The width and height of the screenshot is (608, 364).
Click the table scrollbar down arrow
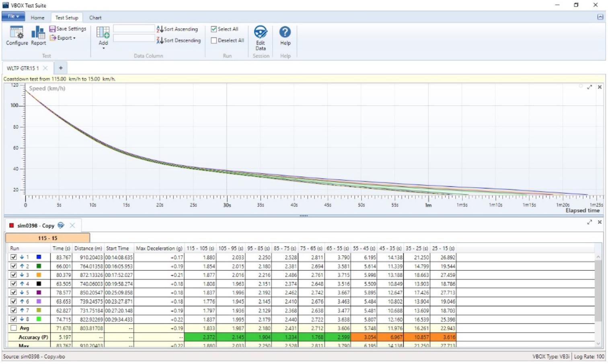pyautogui.click(x=598, y=344)
